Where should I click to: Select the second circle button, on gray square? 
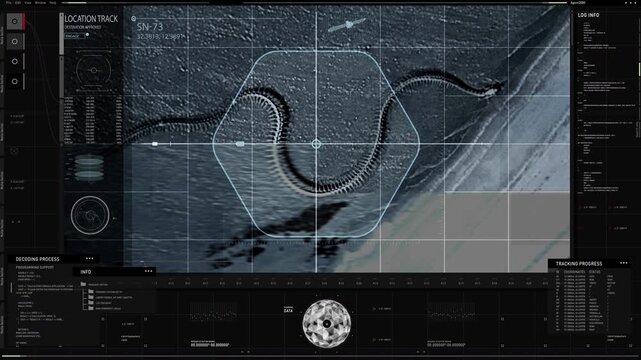tap(15, 41)
